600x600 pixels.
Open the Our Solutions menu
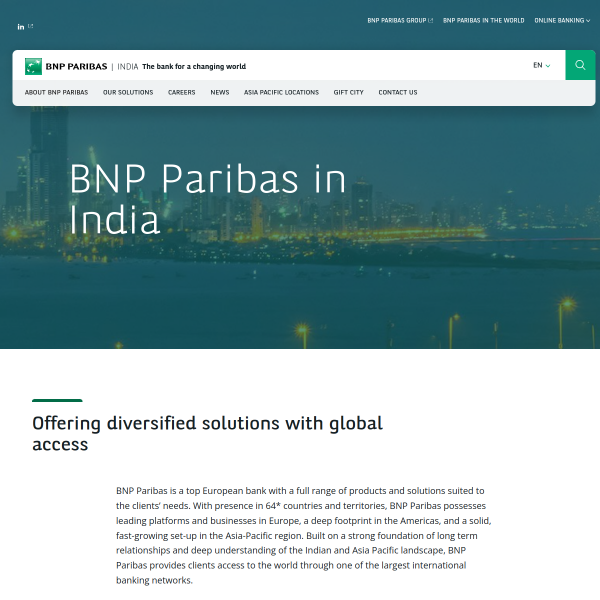(128, 93)
